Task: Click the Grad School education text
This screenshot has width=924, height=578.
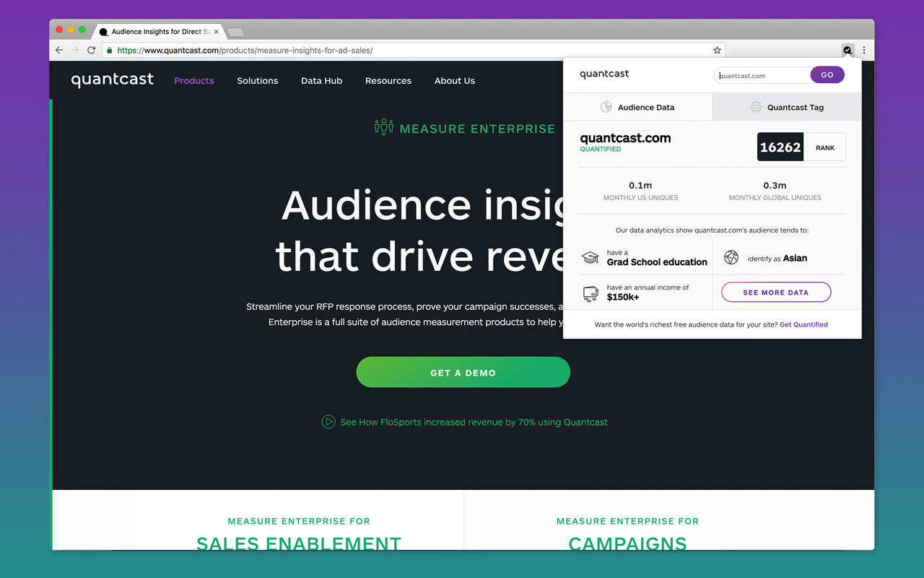Action: 657,262
